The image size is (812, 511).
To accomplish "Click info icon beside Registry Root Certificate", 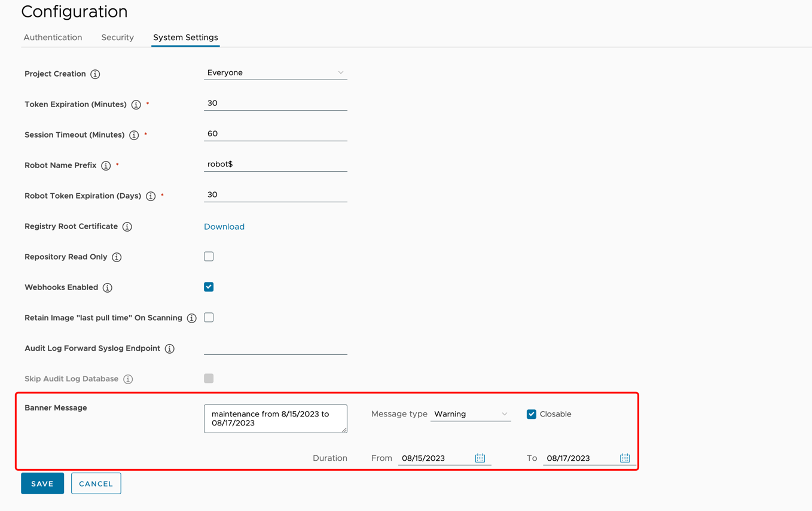I will (x=127, y=227).
